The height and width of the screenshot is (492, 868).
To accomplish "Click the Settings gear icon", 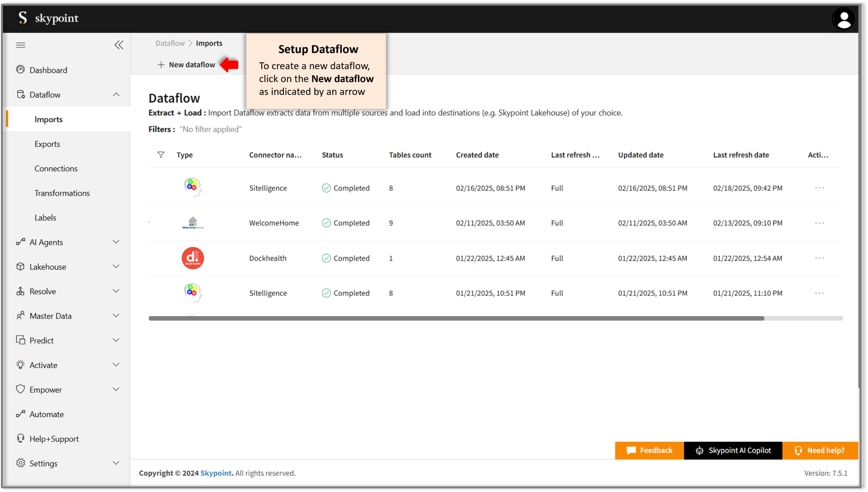I will [x=20, y=463].
